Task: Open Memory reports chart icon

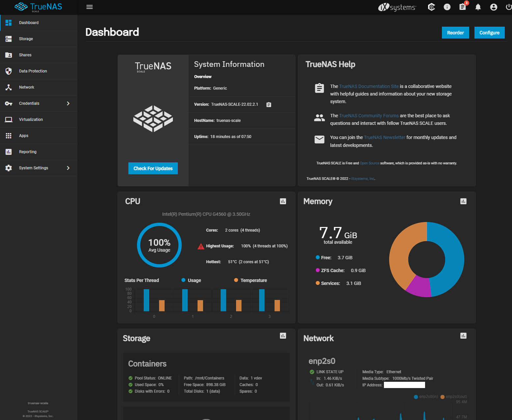Action: pyautogui.click(x=463, y=201)
